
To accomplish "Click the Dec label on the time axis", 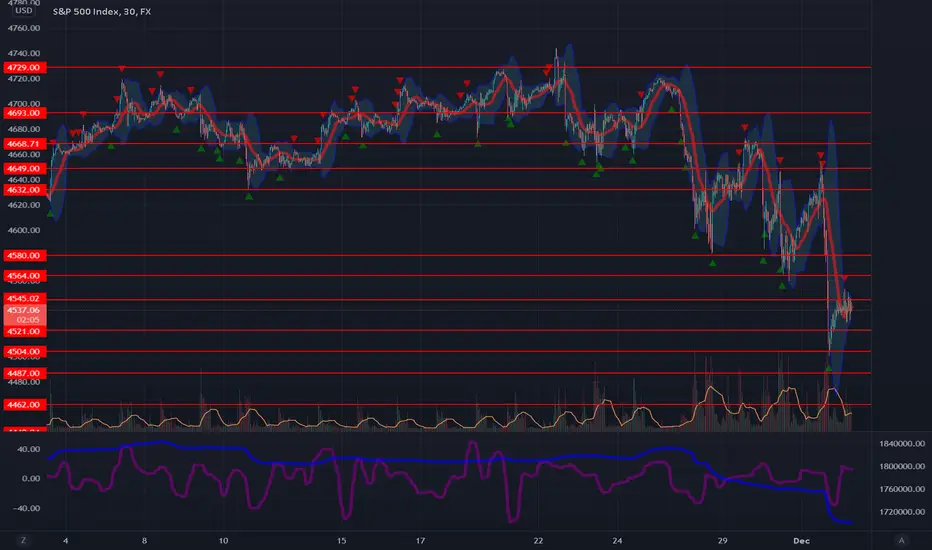I will pyautogui.click(x=801, y=540).
